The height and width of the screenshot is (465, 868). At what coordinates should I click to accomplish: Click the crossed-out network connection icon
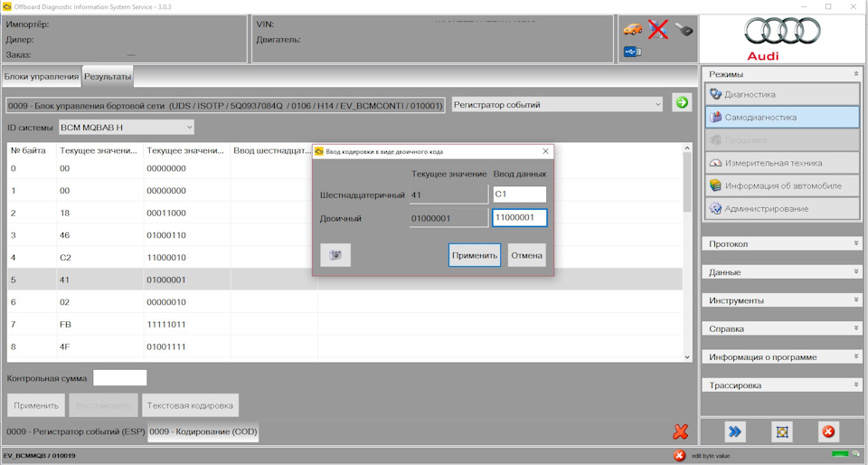coord(657,29)
